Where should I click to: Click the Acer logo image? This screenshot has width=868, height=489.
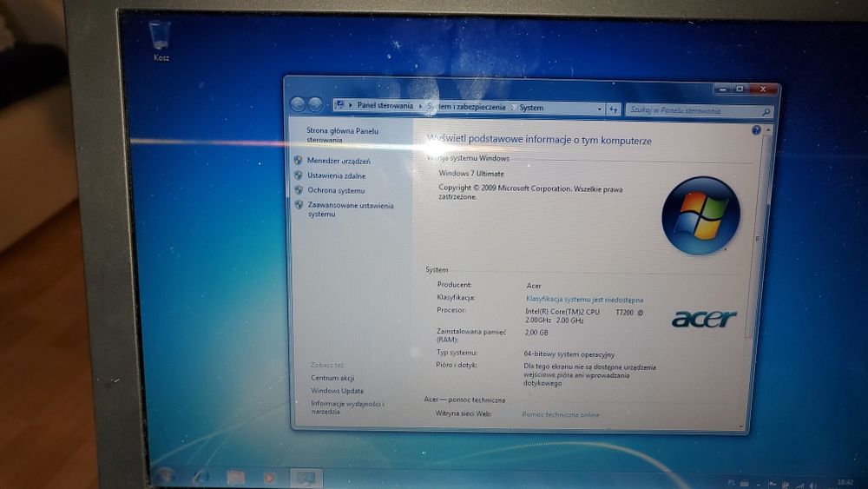tap(704, 319)
